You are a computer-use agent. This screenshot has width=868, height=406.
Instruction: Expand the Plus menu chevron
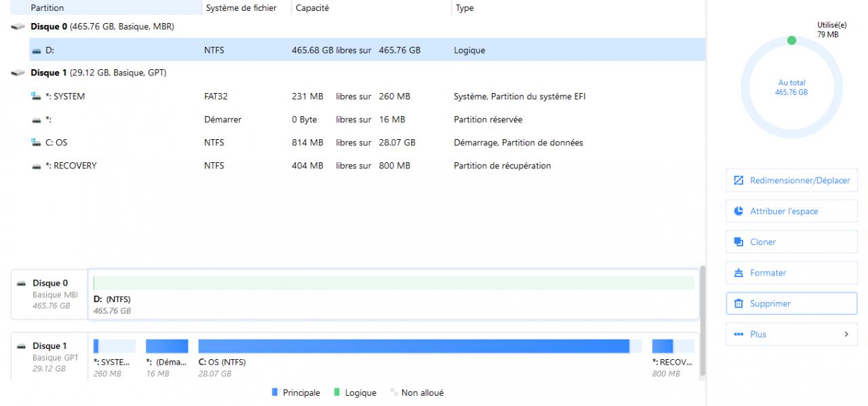[846, 334]
